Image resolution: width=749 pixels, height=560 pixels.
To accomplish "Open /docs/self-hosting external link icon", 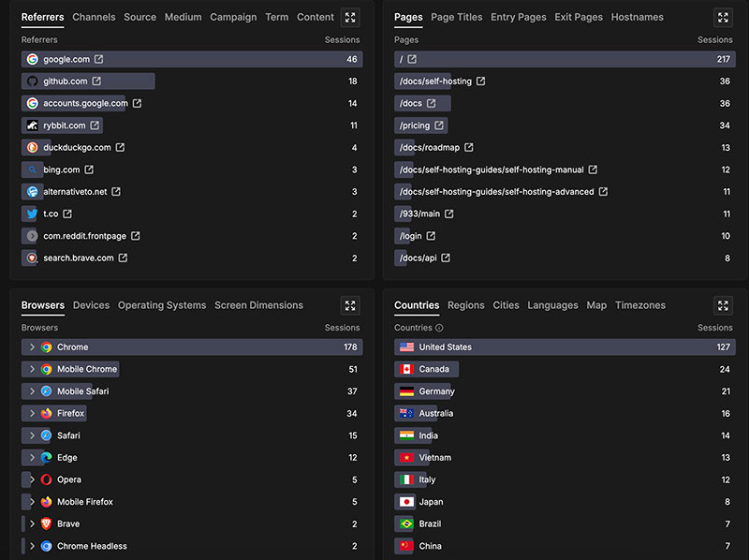I will 480,81.
